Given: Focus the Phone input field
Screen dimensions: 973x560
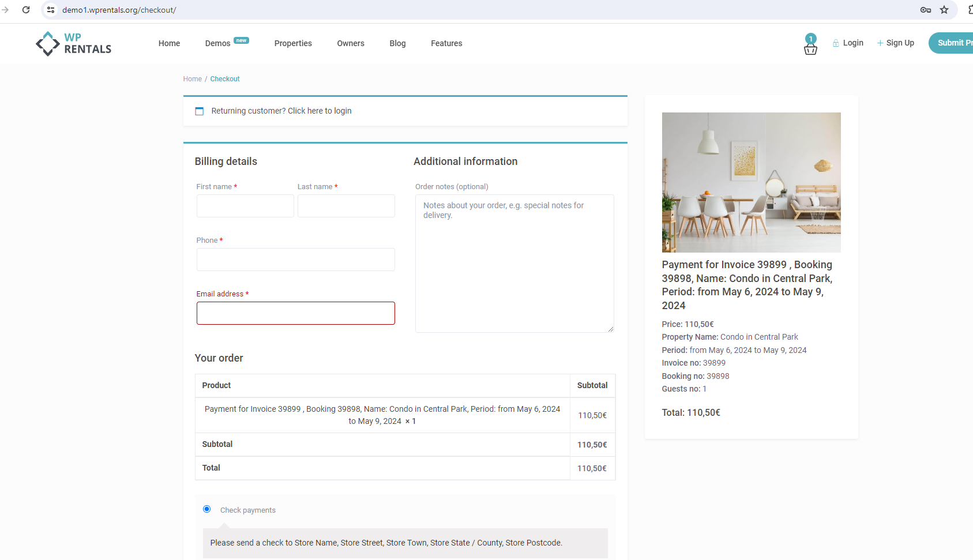Looking at the screenshot, I should tap(296, 260).
